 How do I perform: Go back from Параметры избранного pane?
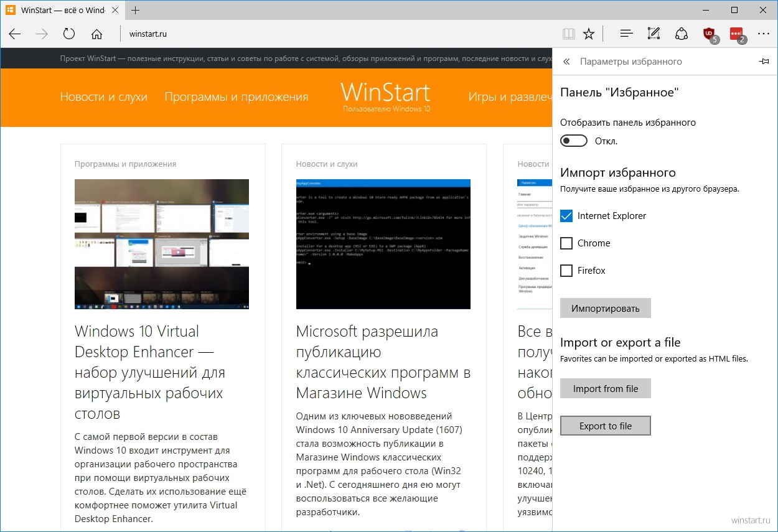tap(566, 62)
